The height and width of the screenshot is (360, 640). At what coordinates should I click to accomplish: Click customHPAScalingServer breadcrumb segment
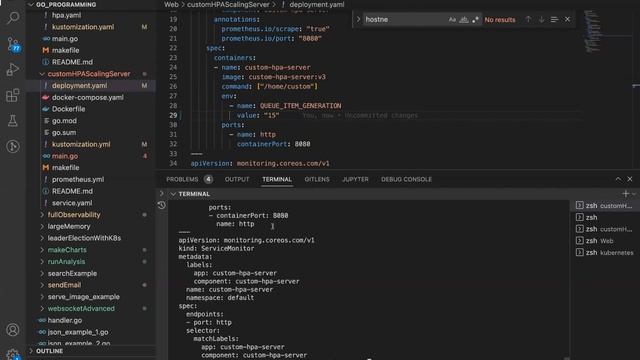[228, 4]
